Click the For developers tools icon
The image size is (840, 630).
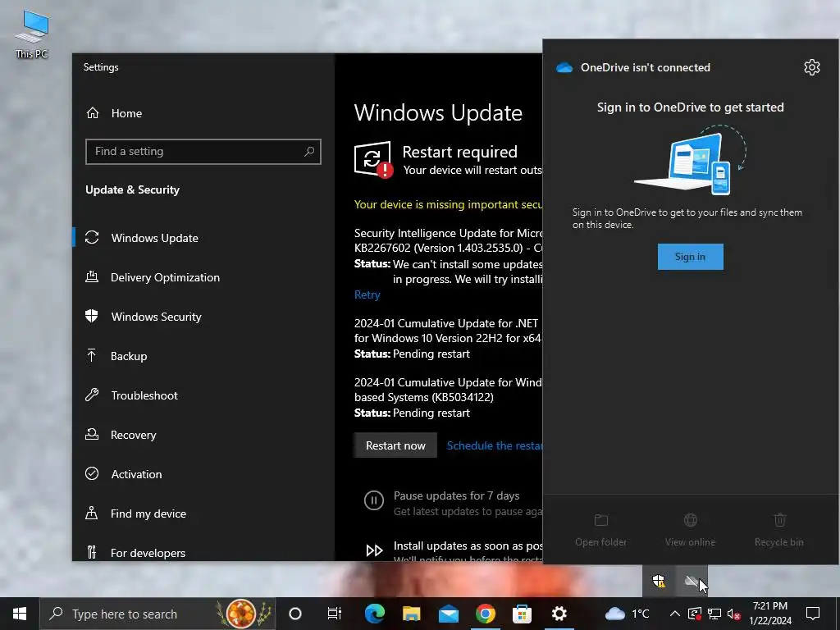92,552
